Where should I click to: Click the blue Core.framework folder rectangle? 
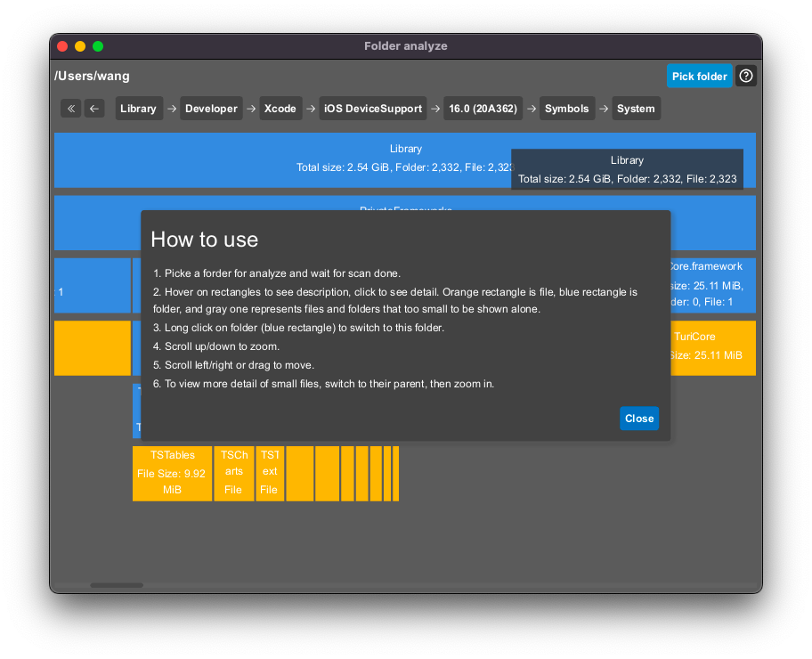pos(712,285)
